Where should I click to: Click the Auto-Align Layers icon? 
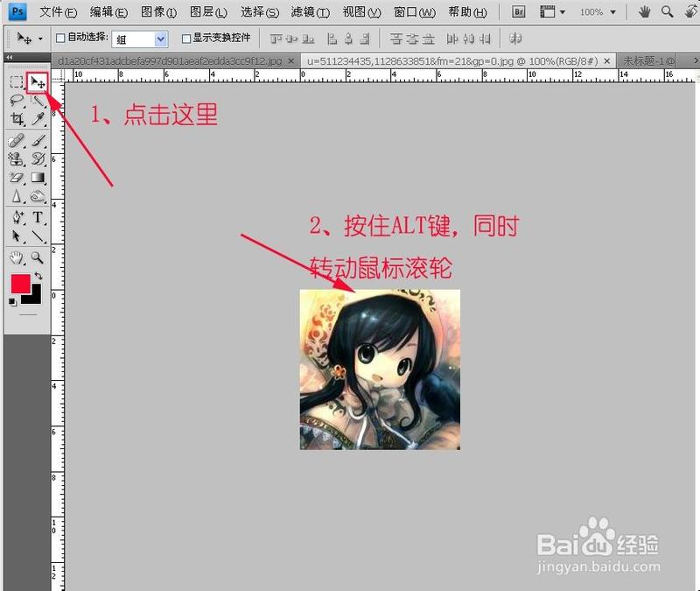(515, 39)
